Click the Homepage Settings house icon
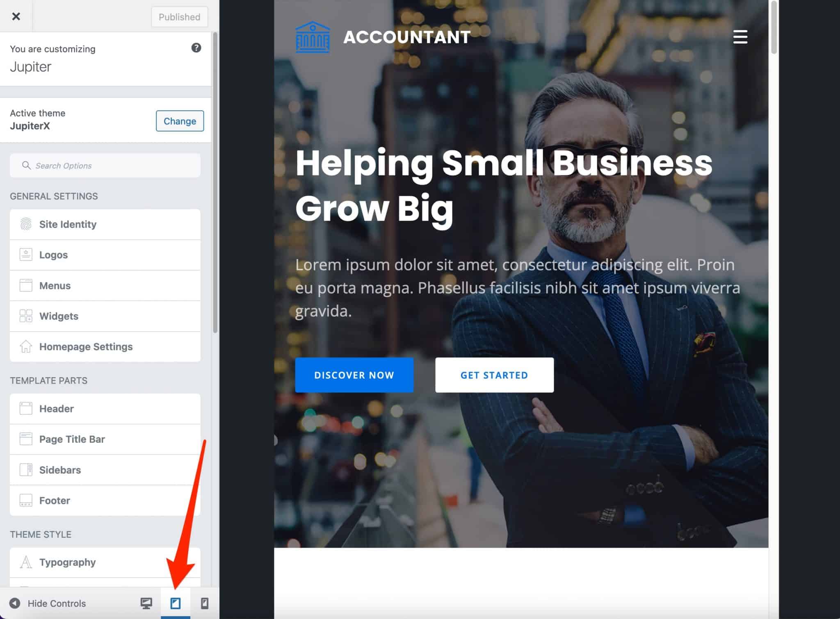Screen dimensions: 840x619 tap(26, 346)
